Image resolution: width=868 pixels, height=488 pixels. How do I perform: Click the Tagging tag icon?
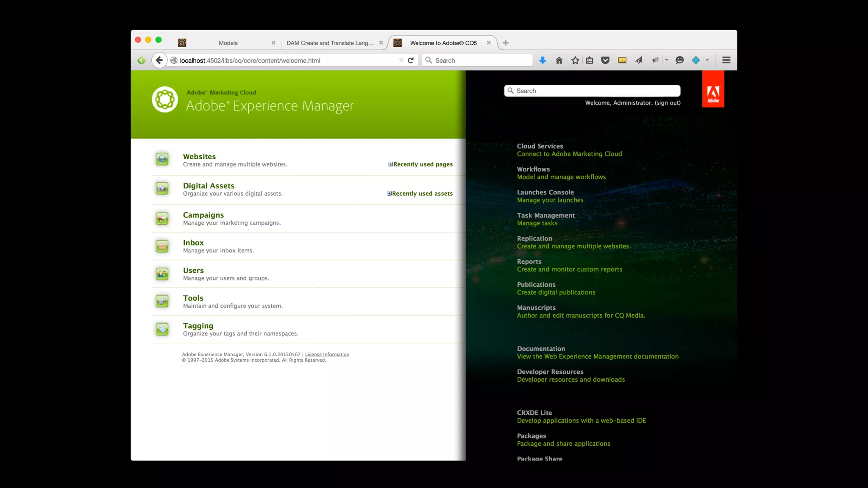(162, 329)
